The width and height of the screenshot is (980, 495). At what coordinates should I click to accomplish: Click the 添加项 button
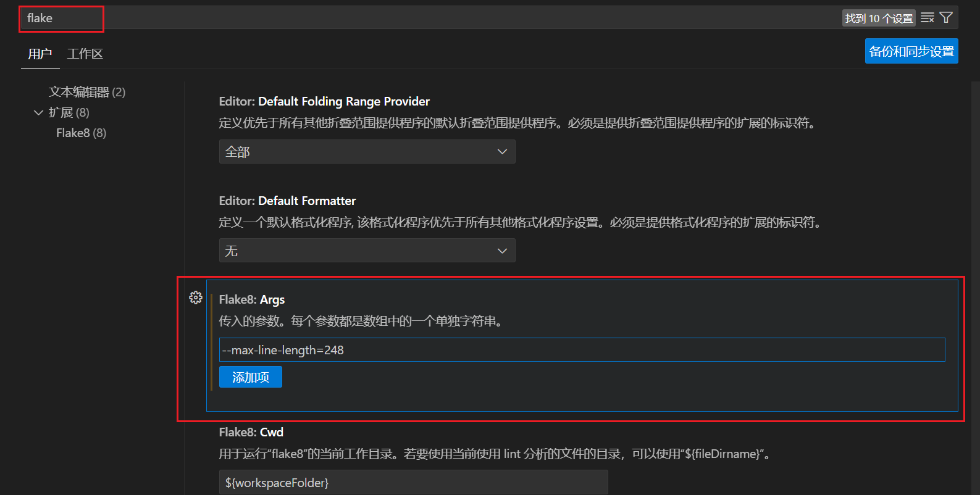point(251,377)
